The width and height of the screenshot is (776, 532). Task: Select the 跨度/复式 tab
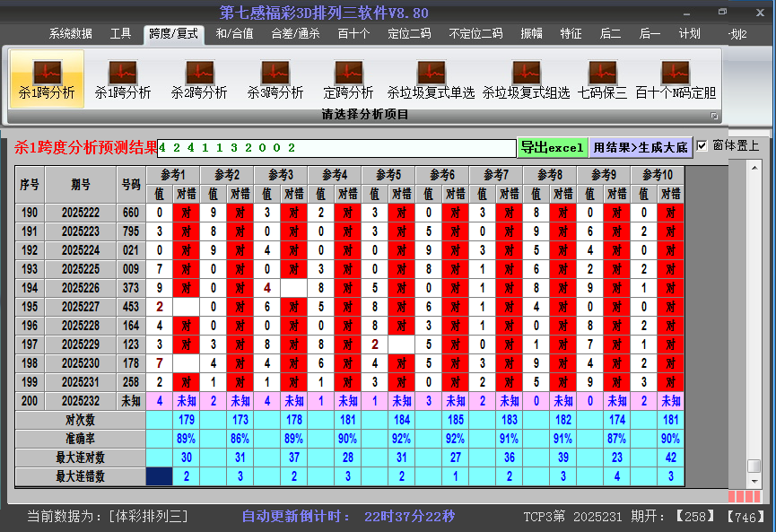(x=174, y=34)
